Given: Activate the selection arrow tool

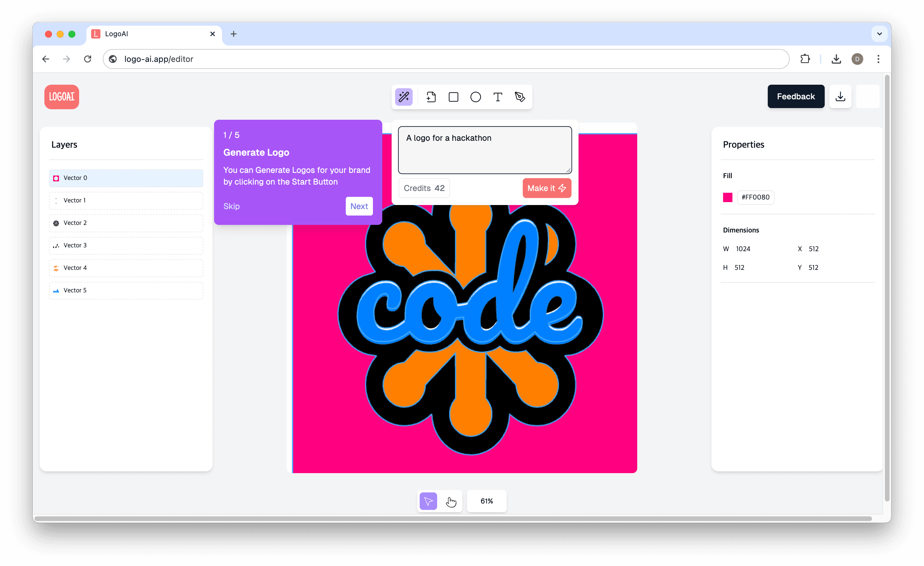Looking at the screenshot, I should coord(428,501).
